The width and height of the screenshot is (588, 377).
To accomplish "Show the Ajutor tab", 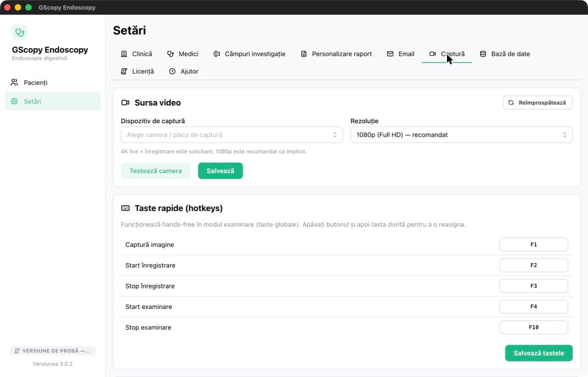I will coord(184,71).
